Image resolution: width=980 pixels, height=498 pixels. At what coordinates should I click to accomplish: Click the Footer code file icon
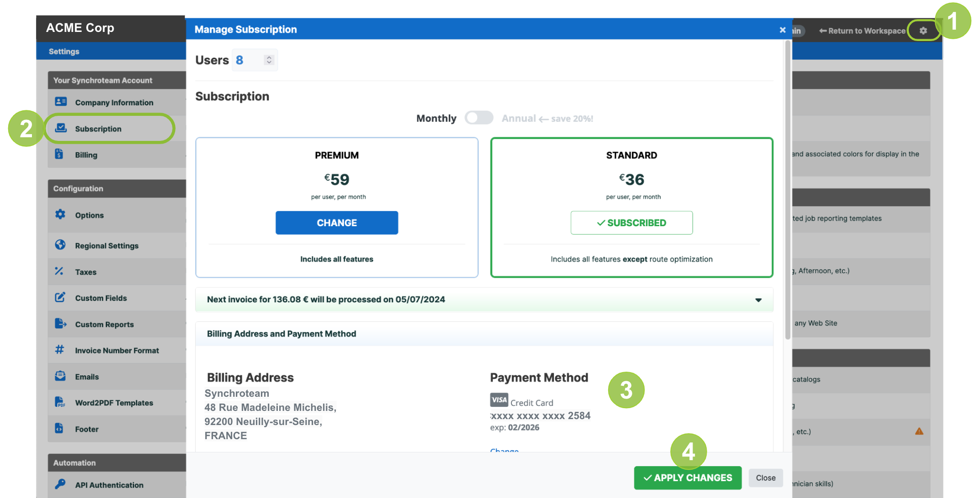coord(59,429)
